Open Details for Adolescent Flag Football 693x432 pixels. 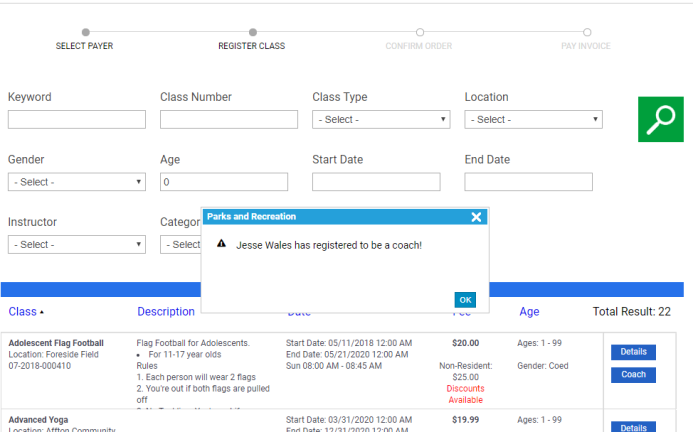(633, 352)
